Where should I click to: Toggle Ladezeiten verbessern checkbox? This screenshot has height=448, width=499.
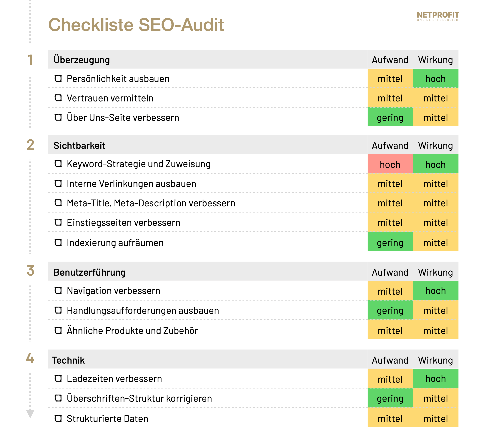click(x=58, y=378)
